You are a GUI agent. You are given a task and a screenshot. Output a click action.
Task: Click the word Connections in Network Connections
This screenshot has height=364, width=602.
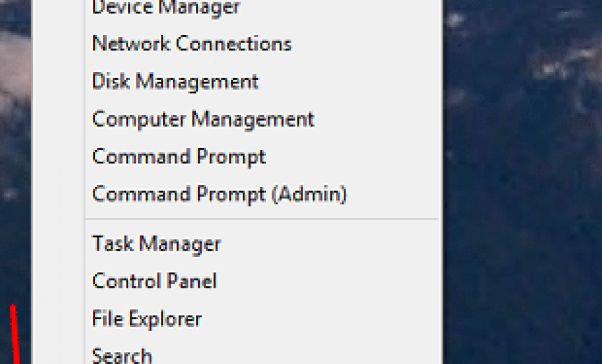[x=234, y=43]
